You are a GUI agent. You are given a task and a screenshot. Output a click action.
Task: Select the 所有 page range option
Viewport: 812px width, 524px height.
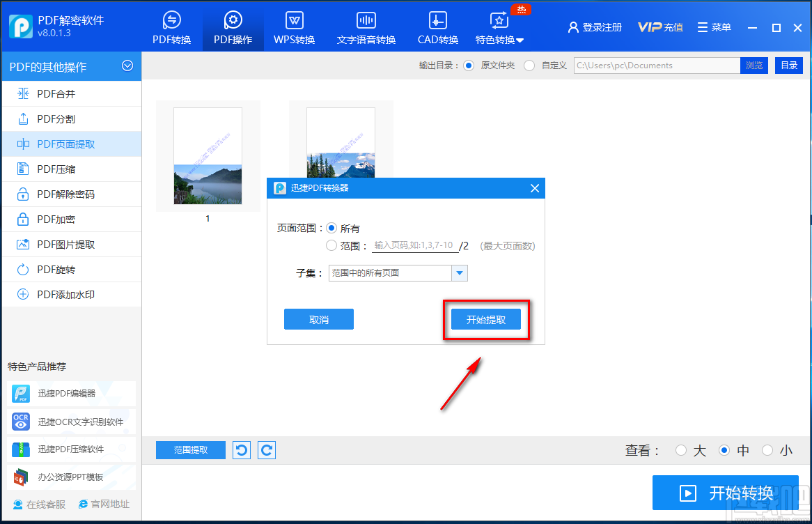tap(332, 226)
